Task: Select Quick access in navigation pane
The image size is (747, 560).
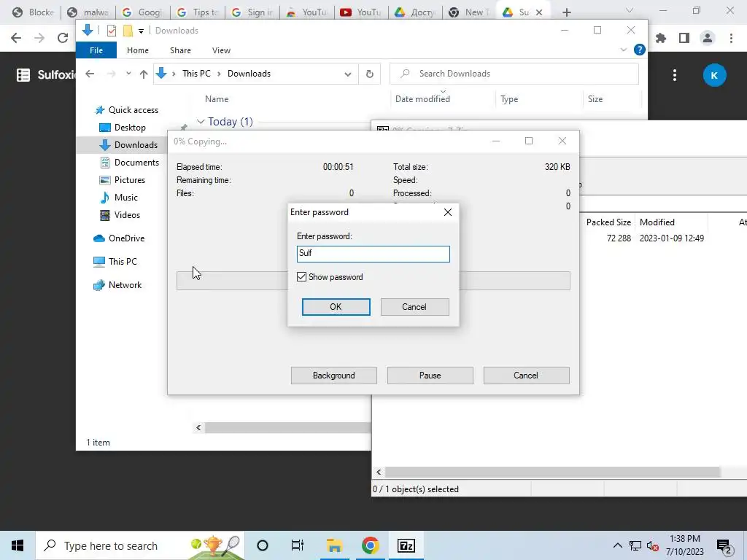Action: pos(133,110)
